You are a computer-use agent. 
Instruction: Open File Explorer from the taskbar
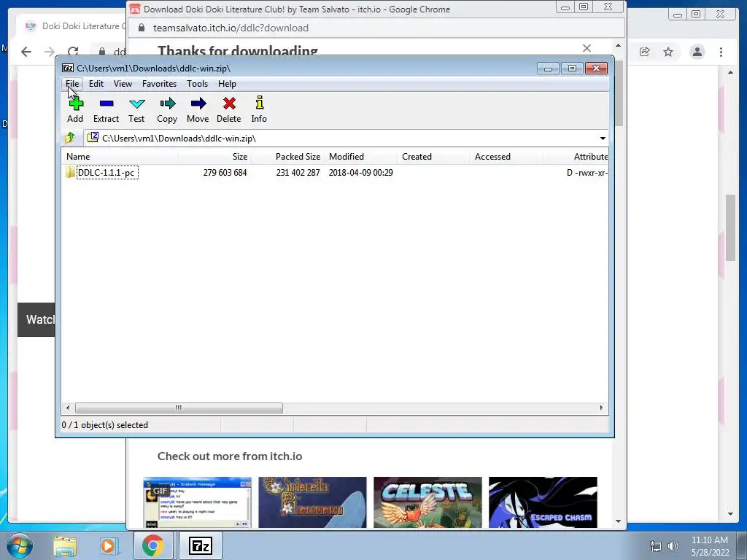(65, 546)
